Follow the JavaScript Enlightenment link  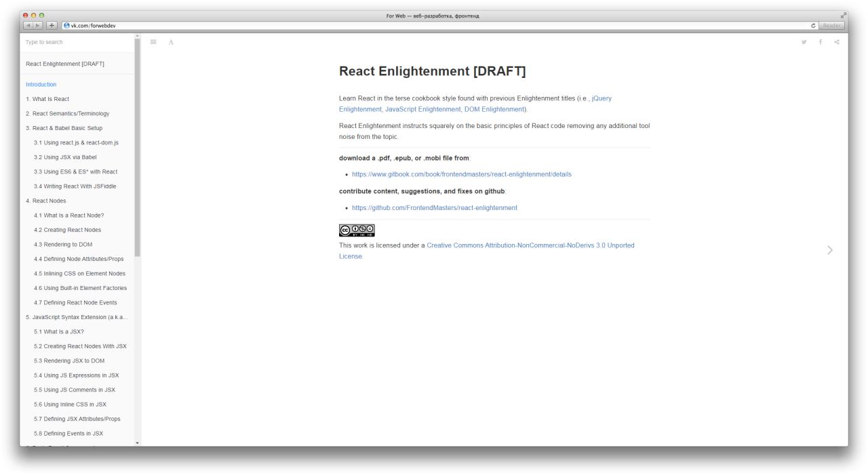(422, 109)
